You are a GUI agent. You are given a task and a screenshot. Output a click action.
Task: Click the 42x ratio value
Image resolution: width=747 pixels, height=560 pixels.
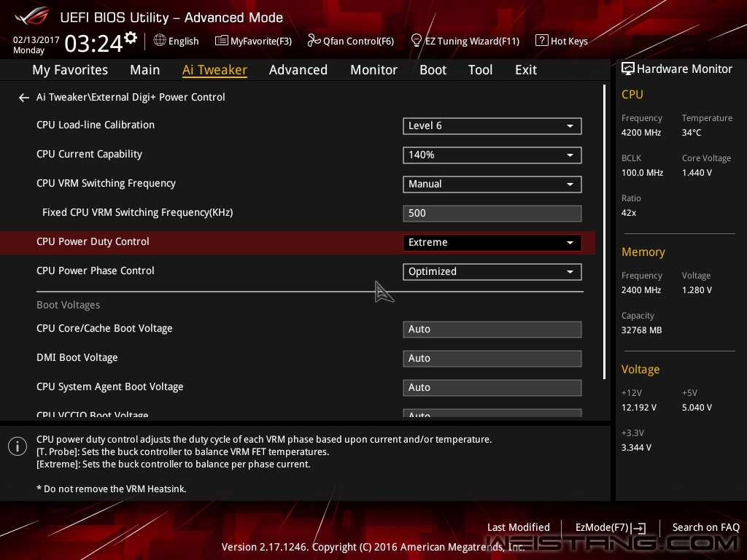click(x=628, y=213)
